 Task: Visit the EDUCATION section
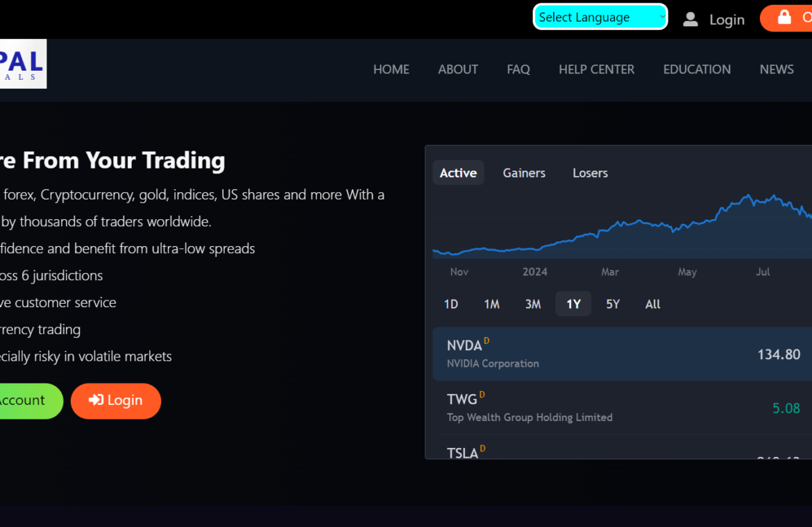point(696,69)
